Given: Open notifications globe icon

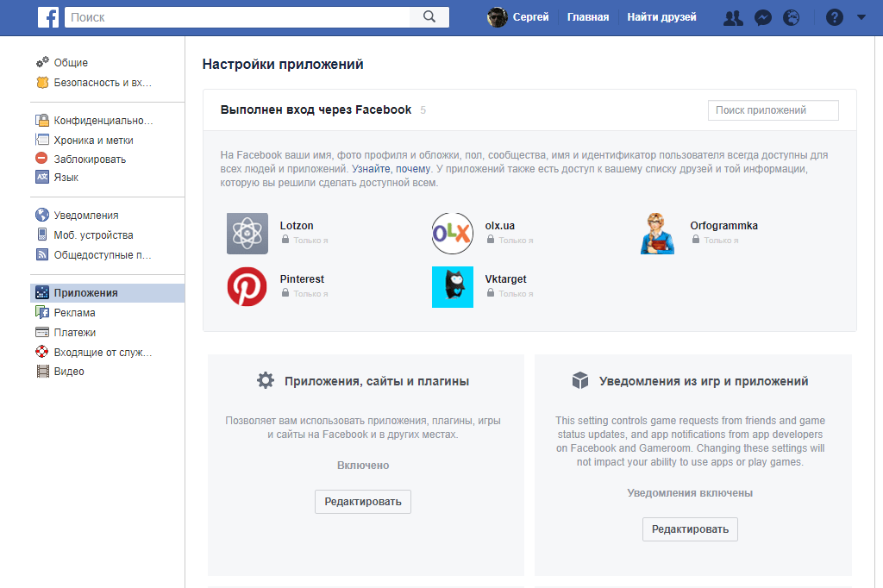Looking at the screenshot, I should [792, 17].
